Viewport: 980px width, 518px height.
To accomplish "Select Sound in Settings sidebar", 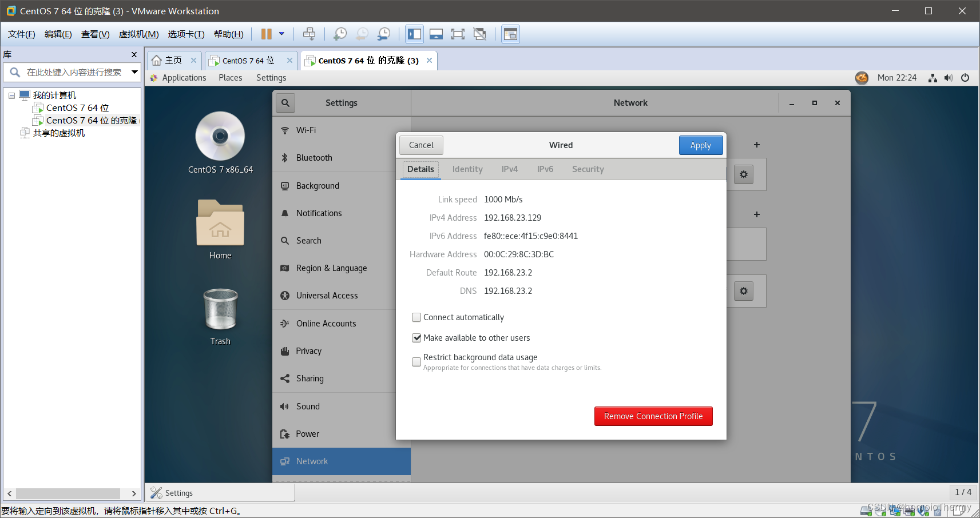I will pyautogui.click(x=342, y=407).
